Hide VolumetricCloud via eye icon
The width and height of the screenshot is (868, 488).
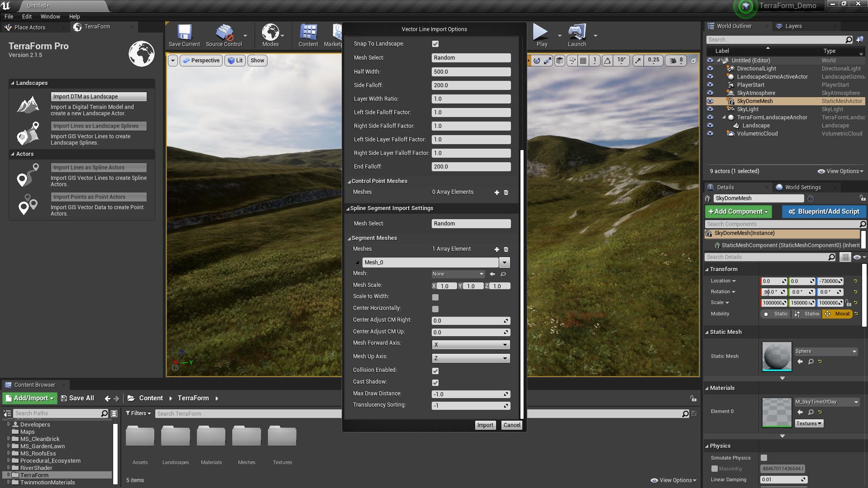[x=710, y=134]
